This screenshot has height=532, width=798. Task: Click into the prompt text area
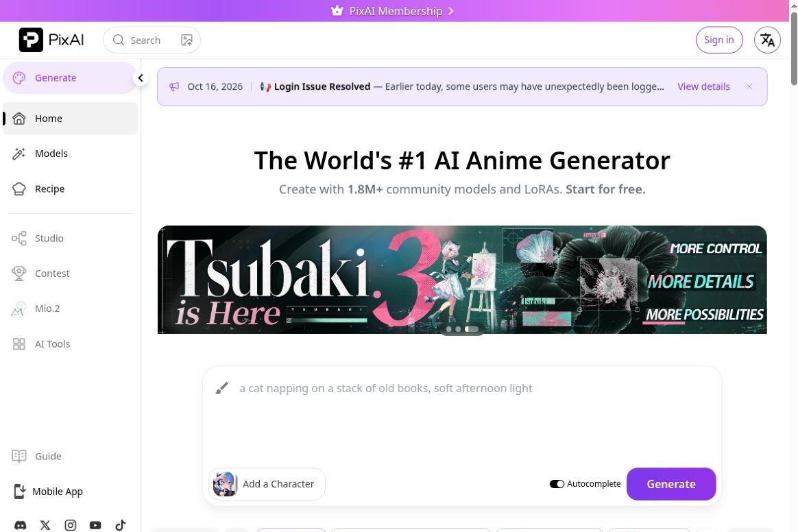pyautogui.click(x=473, y=420)
